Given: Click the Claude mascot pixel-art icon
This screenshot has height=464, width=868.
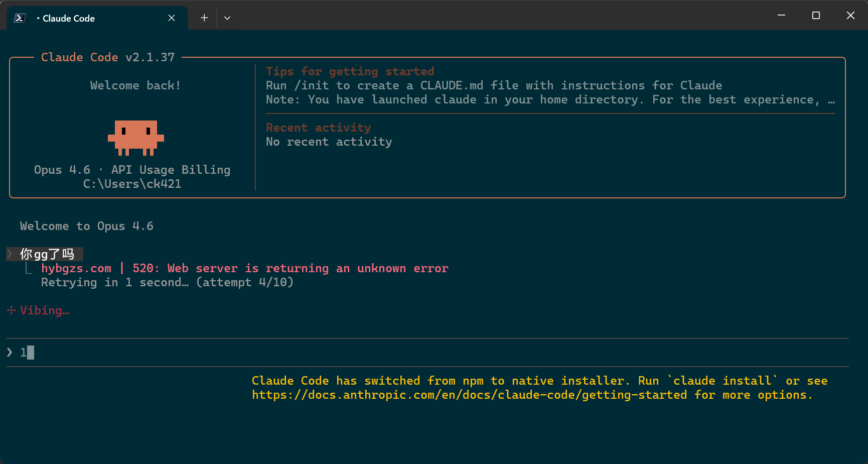Looking at the screenshot, I should coord(136,138).
